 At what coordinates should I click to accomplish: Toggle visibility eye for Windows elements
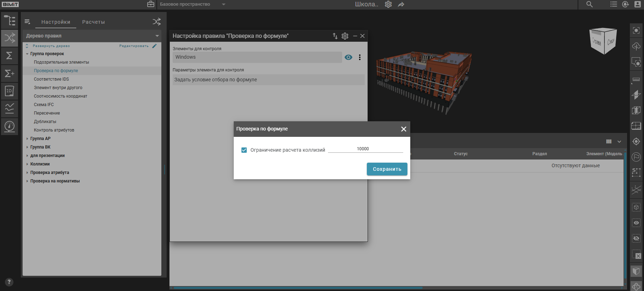click(x=348, y=57)
